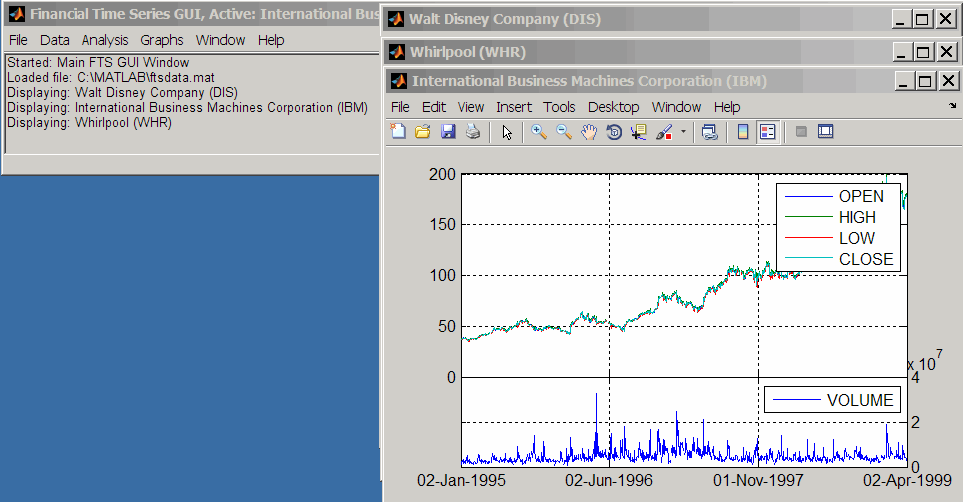Open the Help menu in FTS GUI window
The width and height of the screenshot is (963, 502).
(x=271, y=40)
